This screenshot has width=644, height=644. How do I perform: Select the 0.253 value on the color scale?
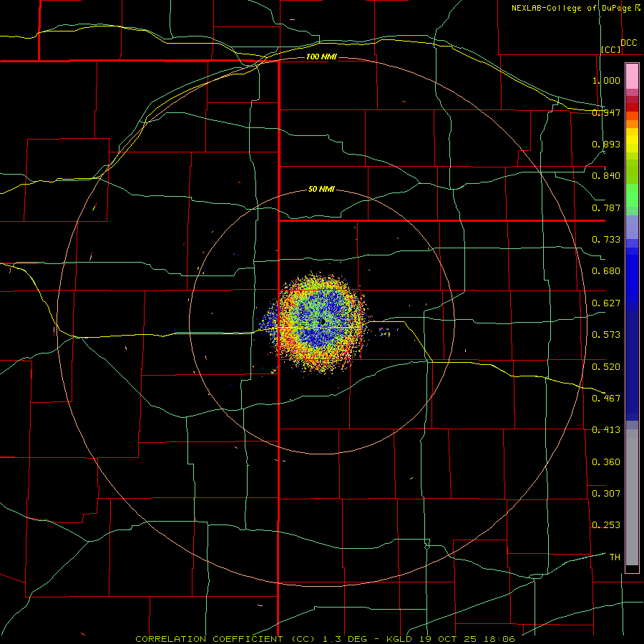[606, 525]
